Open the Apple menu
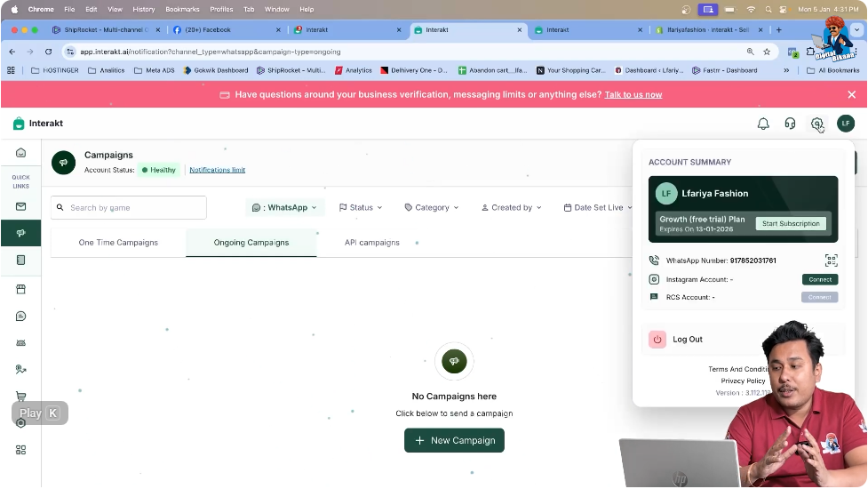Screen dimensions: 868x489 14,10
